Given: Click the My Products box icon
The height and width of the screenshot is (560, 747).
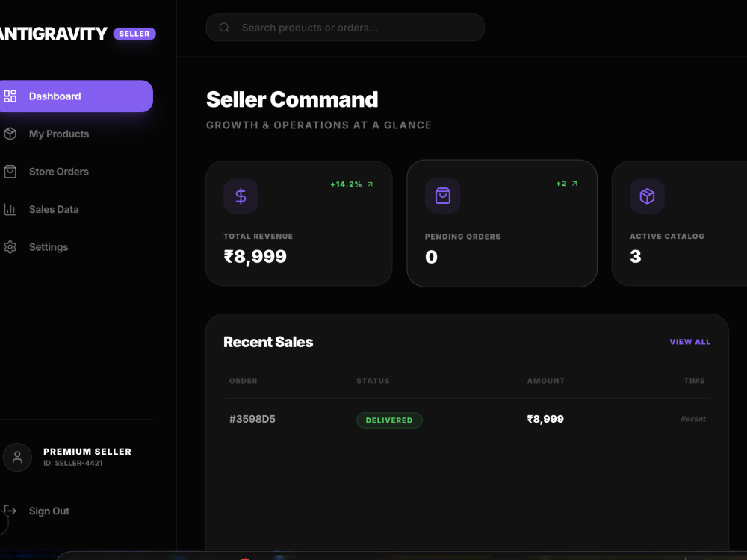Looking at the screenshot, I should (10, 134).
